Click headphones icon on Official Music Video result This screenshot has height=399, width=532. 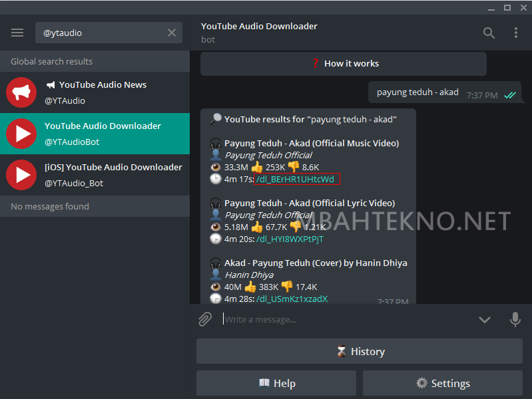click(216, 144)
